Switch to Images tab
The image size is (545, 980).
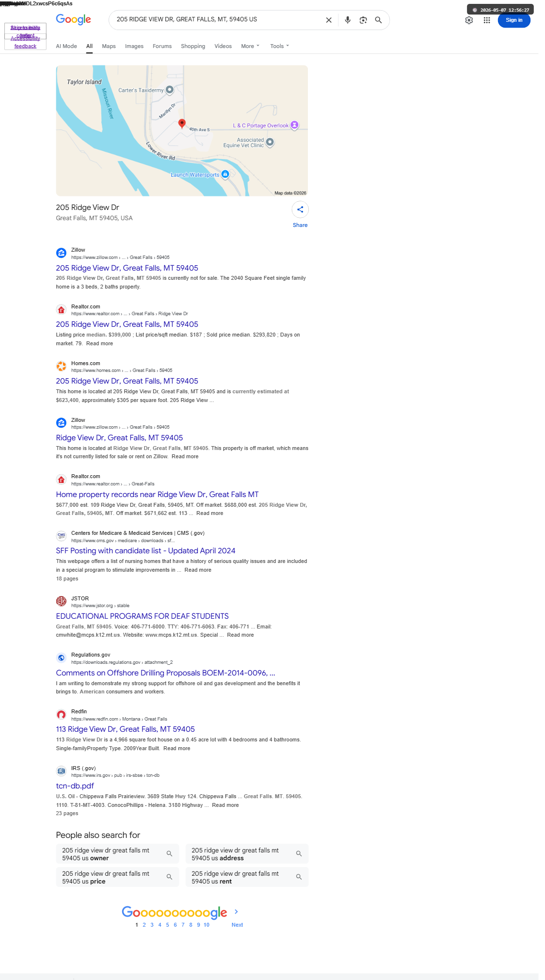click(134, 46)
